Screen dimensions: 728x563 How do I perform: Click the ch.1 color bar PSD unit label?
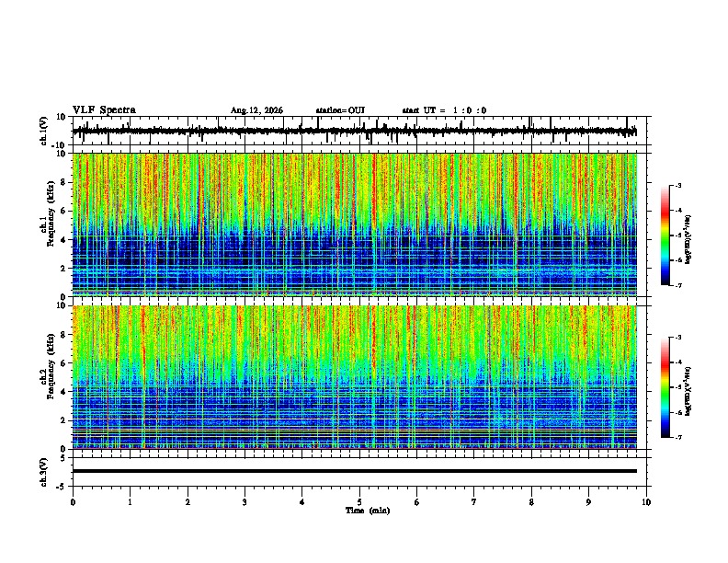pos(688,239)
